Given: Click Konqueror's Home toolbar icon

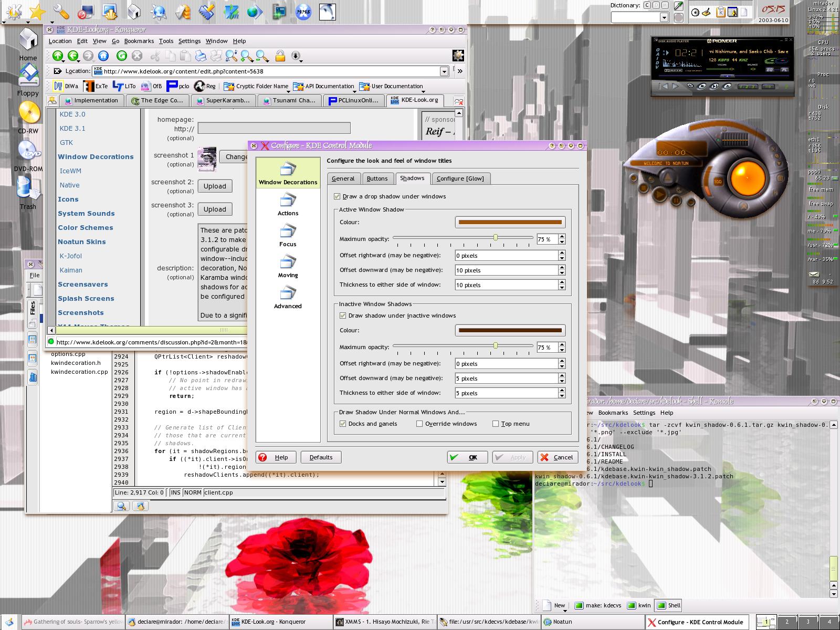Looking at the screenshot, I should 103,56.
